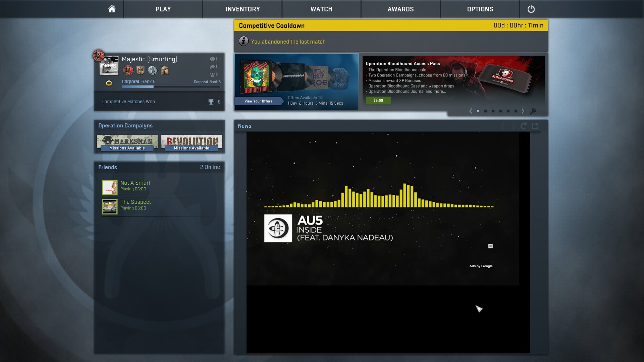
Task: Open the Marksman campaign missions
Action: pos(127,143)
